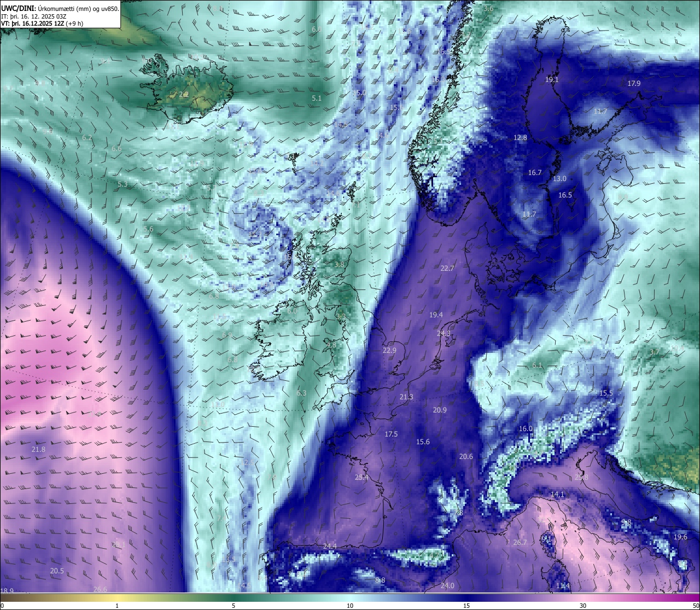Click the 22.9 value over eastern England

coord(389,351)
